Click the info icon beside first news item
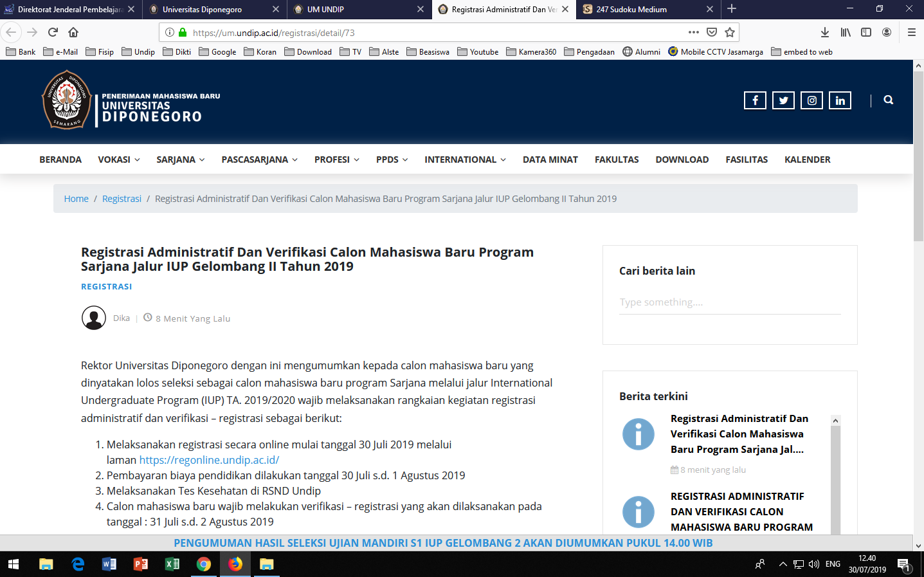Viewport: 924px width, 577px height. (x=639, y=434)
